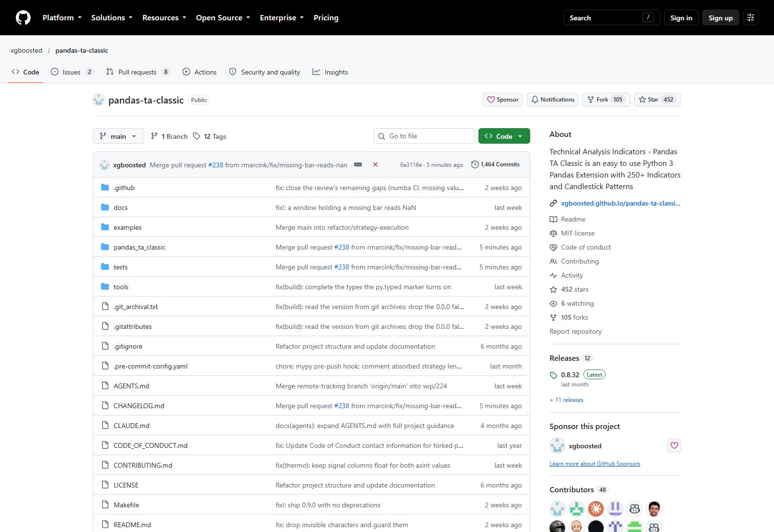Click the Search box in the header
Image resolution: width=774 pixels, height=532 pixels.
coord(611,18)
